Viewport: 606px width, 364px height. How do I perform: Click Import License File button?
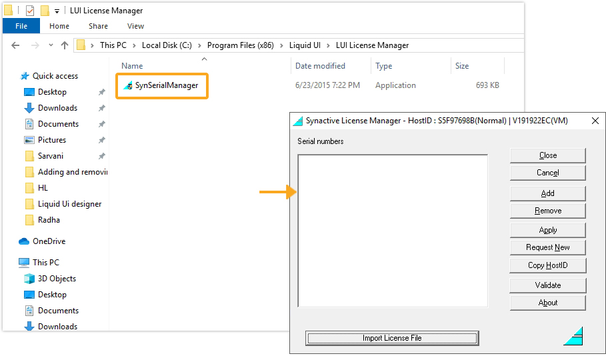(392, 338)
